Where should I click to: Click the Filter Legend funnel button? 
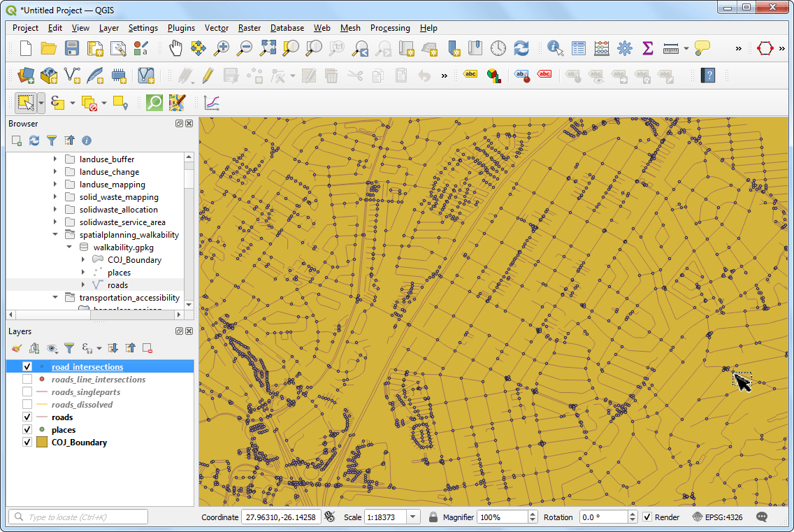tap(69, 347)
